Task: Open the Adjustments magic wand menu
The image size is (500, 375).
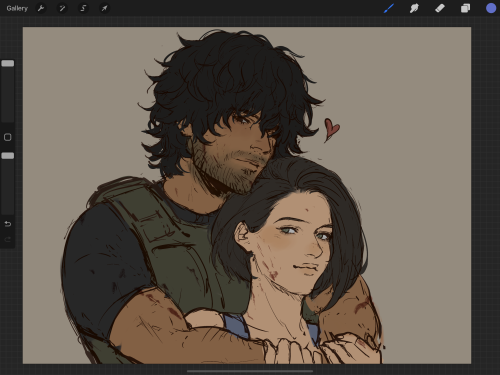Action: (x=62, y=8)
